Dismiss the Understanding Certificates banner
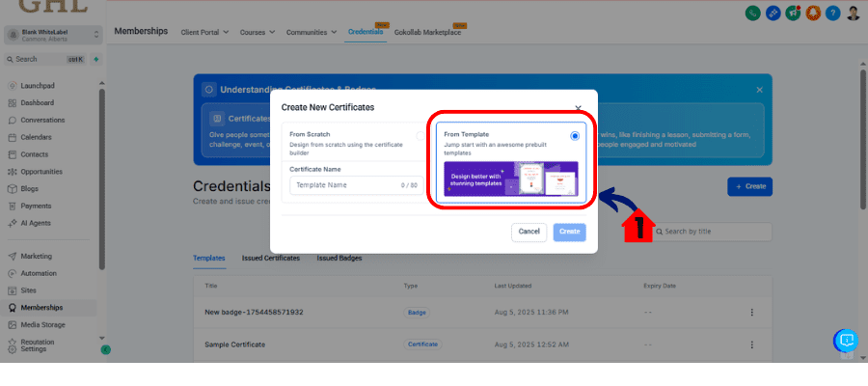 pos(760,90)
